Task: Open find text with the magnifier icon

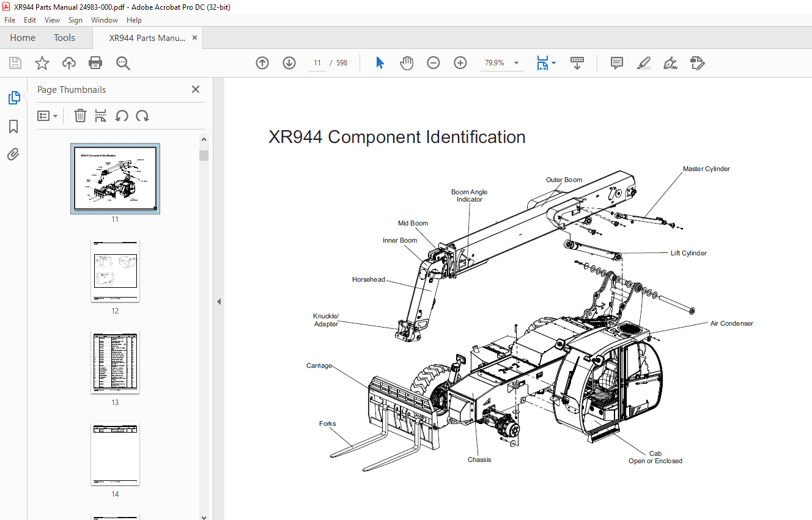Action: tap(123, 63)
